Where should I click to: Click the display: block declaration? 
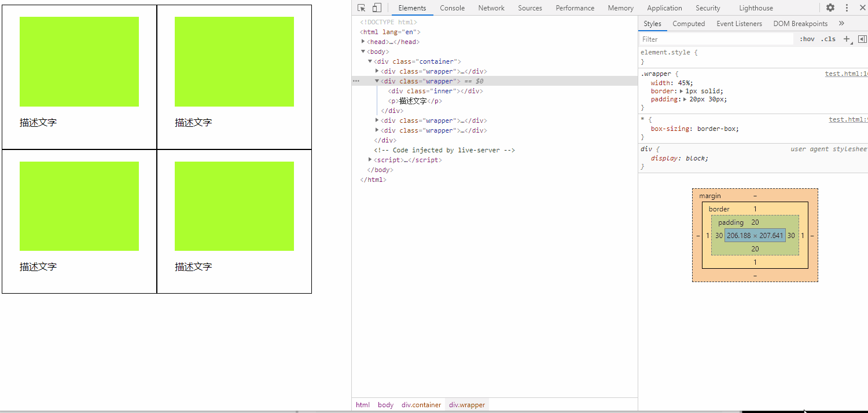(x=679, y=158)
